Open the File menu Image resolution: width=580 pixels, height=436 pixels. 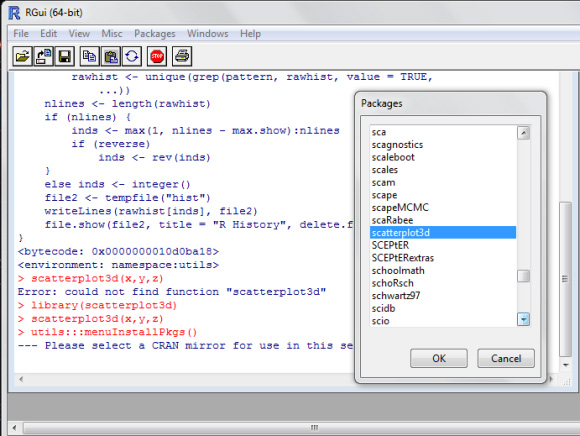coord(21,34)
